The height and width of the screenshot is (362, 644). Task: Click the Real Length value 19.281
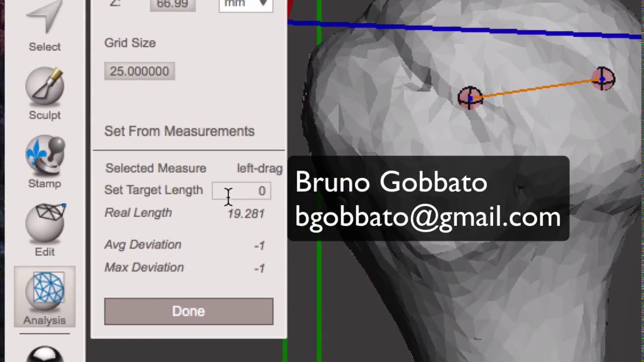246,214
